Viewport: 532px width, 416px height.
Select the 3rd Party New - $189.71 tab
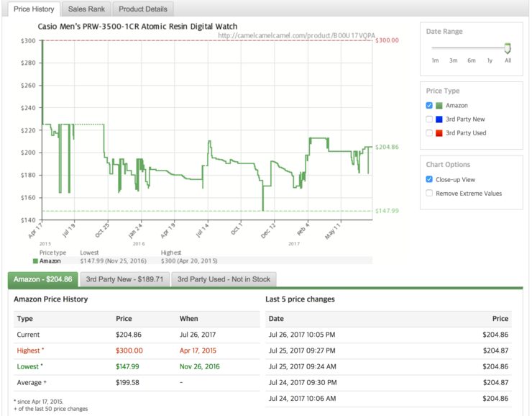tap(124, 279)
